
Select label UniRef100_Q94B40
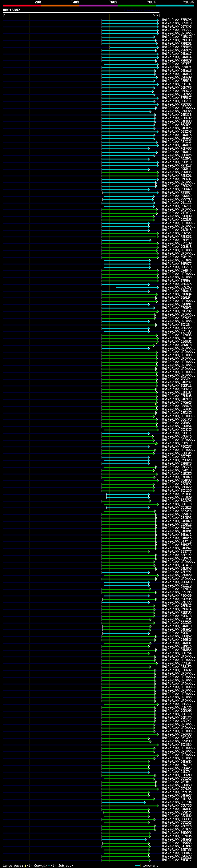[x=177, y=271]
